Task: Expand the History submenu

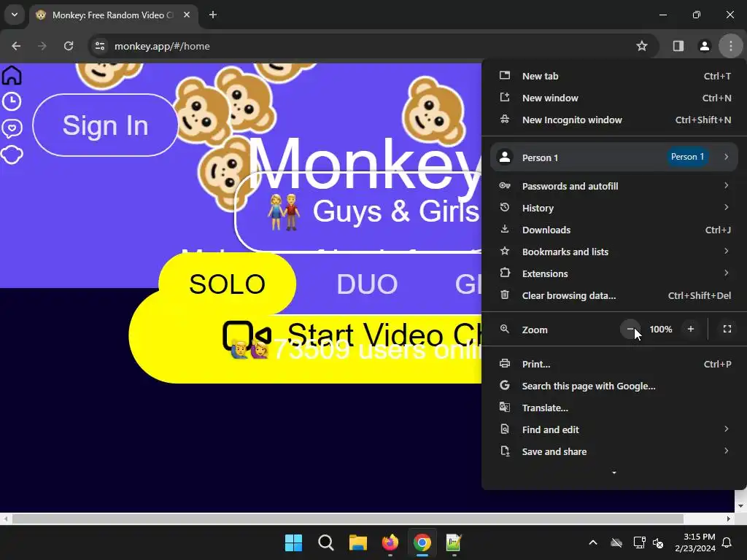Action: 614,208
